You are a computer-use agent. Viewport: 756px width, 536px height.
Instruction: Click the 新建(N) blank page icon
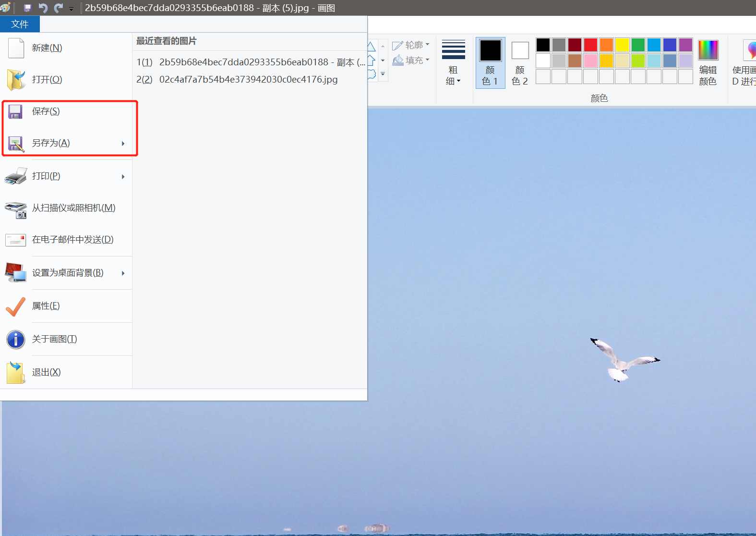[16, 48]
